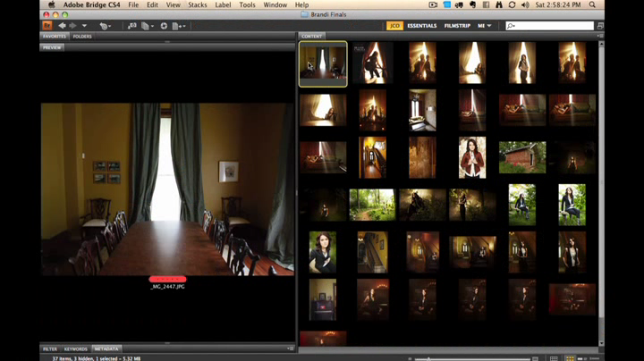Select the yellow hallway staircase thumbnail
The width and height of the screenshot is (644, 361).
coord(372,157)
